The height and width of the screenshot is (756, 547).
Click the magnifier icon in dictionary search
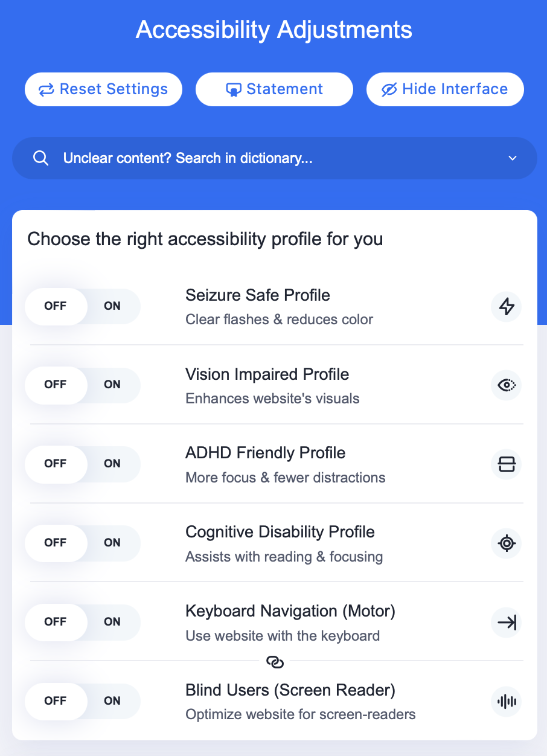(x=40, y=158)
